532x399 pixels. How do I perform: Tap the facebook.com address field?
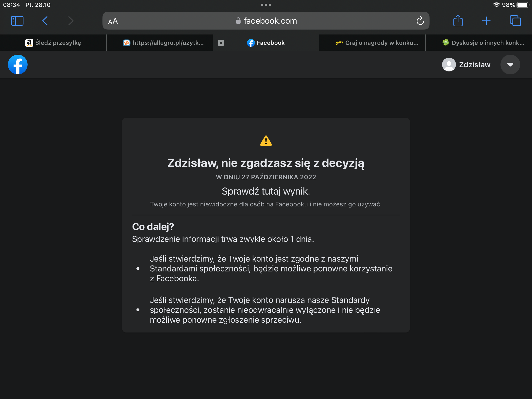[x=266, y=21]
